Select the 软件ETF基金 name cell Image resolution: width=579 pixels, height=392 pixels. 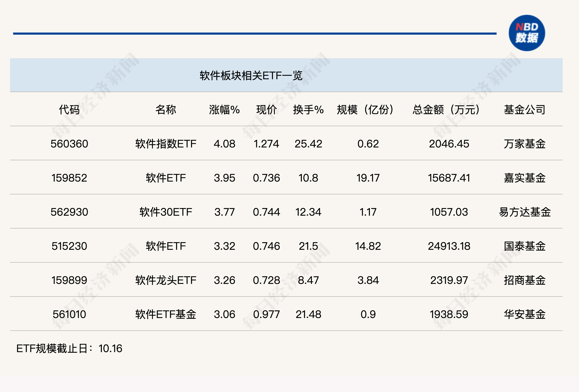[x=166, y=314]
